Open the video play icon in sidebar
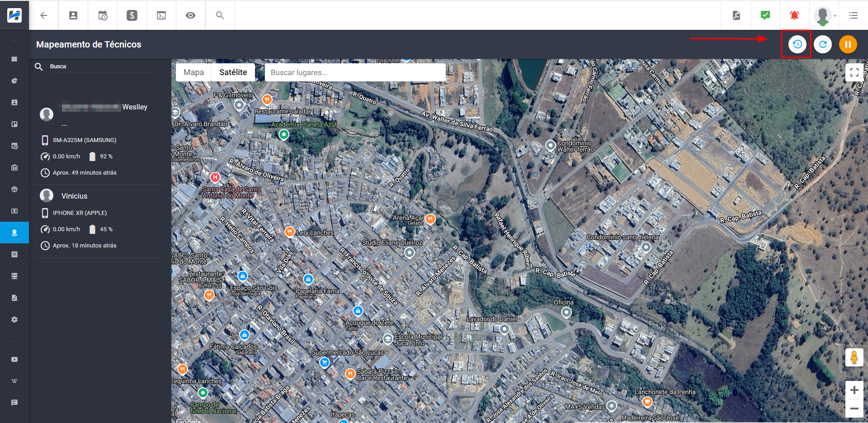The image size is (868, 423). (14, 360)
